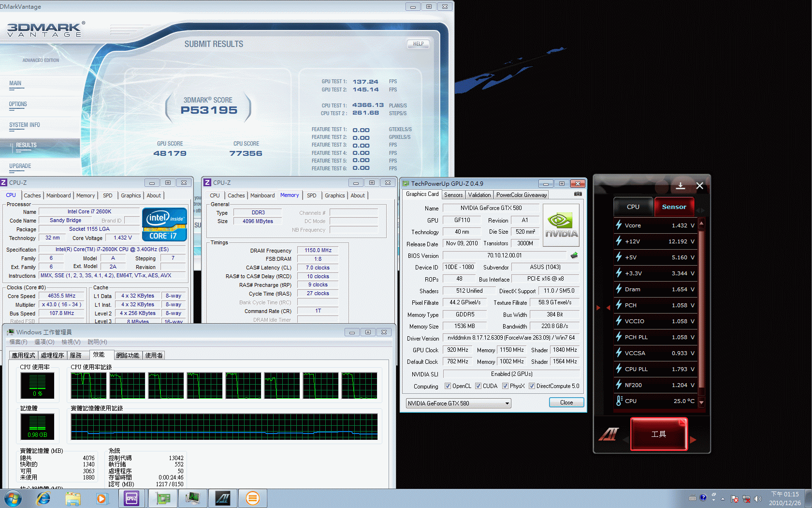Screen dimensions: 812x508
Task: Switch to 網路功能 tab in Task Manager
Action: [128, 355]
